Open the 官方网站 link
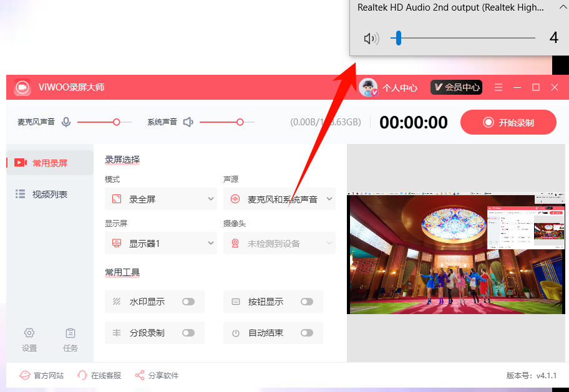569x392 pixels. pos(49,376)
